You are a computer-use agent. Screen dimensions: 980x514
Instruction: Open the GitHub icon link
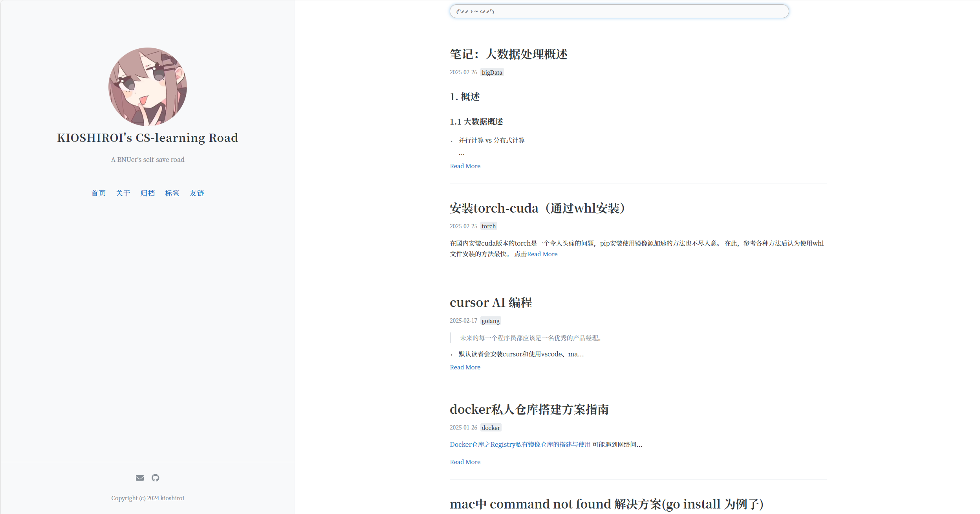pos(156,478)
